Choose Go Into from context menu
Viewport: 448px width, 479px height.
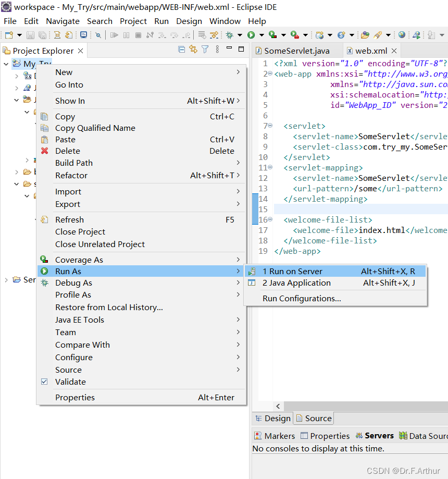click(x=141, y=84)
